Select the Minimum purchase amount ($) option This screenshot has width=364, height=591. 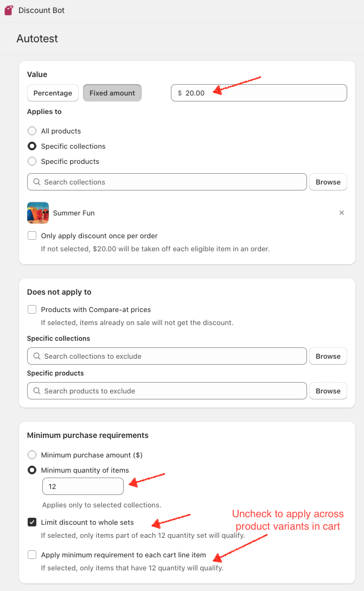[32, 455]
